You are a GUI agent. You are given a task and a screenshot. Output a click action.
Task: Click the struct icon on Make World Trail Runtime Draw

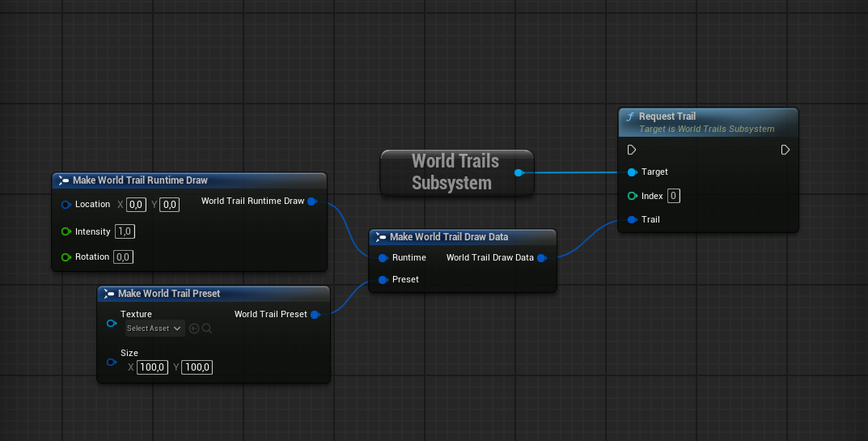point(64,180)
